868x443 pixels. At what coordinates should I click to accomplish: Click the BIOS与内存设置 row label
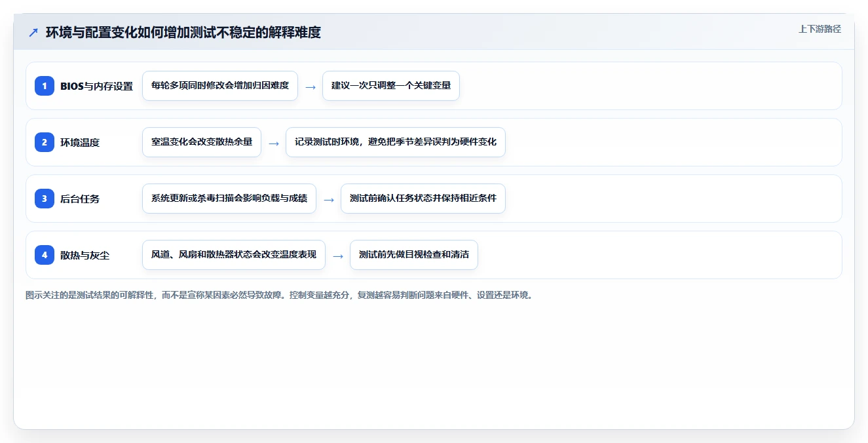click(x=96, y=86)
